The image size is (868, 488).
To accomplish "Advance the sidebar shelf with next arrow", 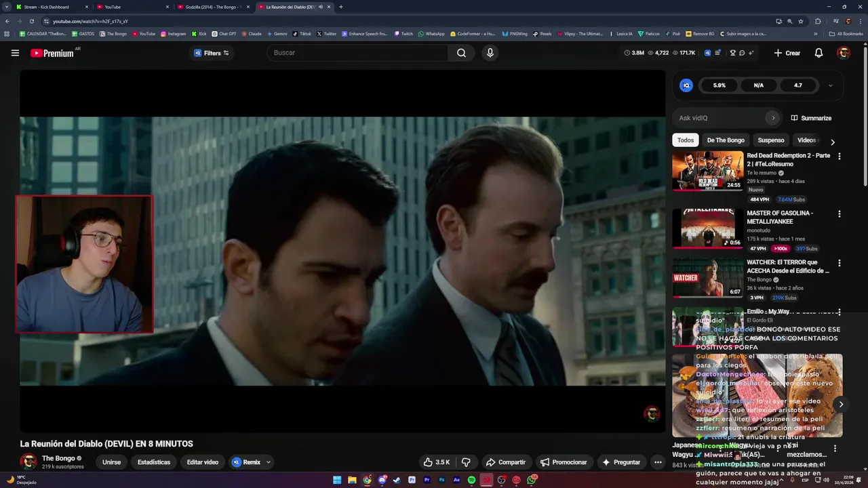I will click(x=841, y=404).
